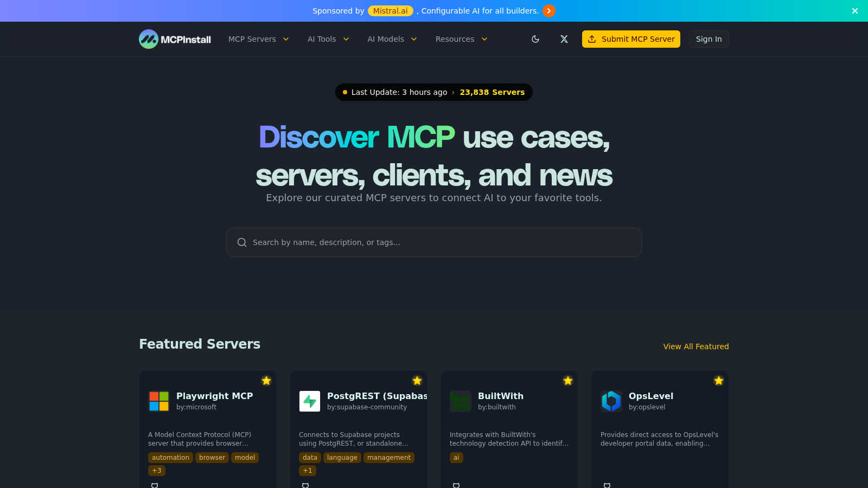This screenshot has height=488, width=868.
Task: Click the Featured Servers heading
Action: 200,344
